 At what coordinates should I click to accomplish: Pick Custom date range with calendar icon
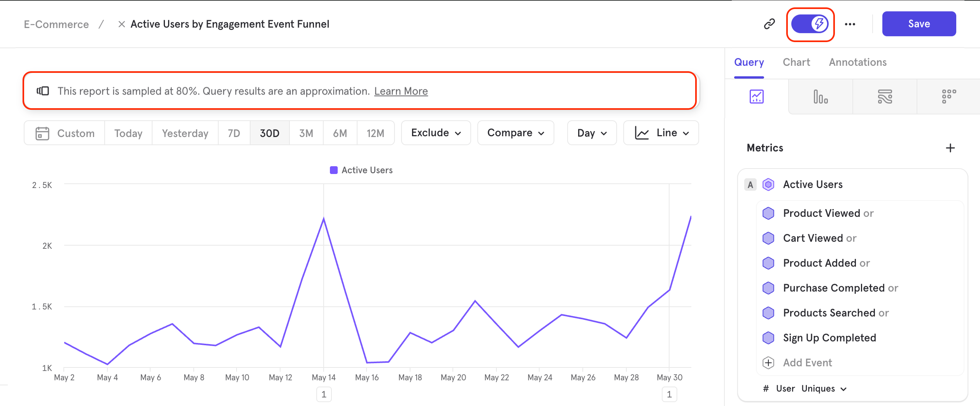pyautogui.click(x=65, y=133)
